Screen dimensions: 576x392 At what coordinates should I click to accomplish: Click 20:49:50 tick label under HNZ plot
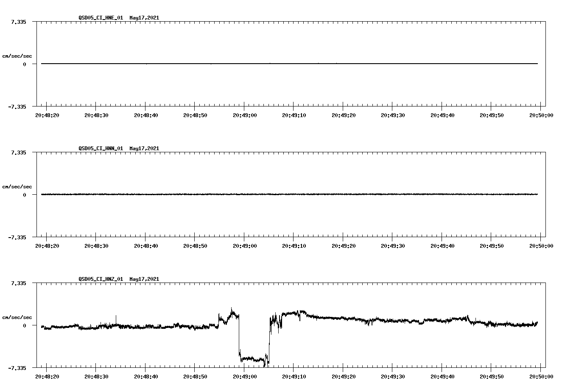(x=491, y=376)
